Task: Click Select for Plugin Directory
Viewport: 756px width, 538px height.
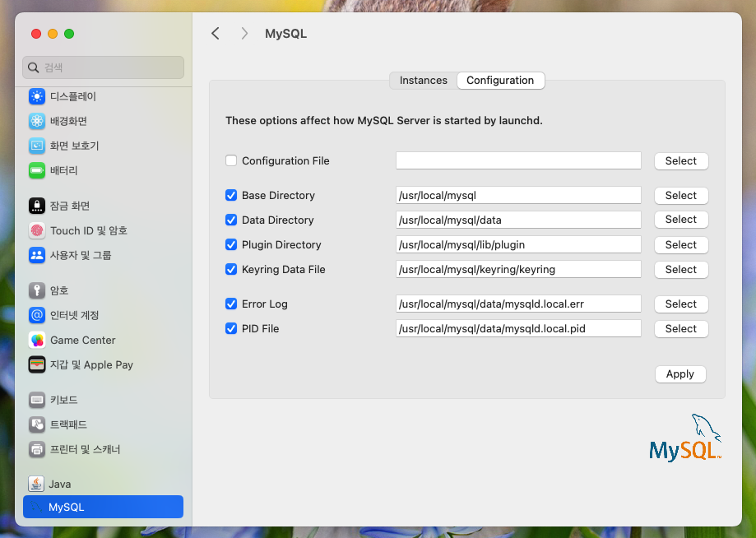Action: (x=681, y=245)
